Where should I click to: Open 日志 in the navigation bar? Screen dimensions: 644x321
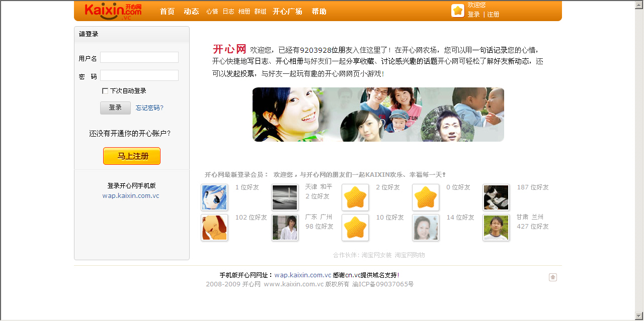228,11
